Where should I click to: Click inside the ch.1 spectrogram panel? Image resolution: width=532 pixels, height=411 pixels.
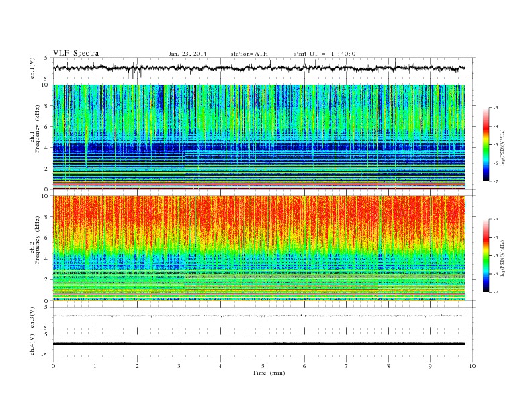click(259, 137)
